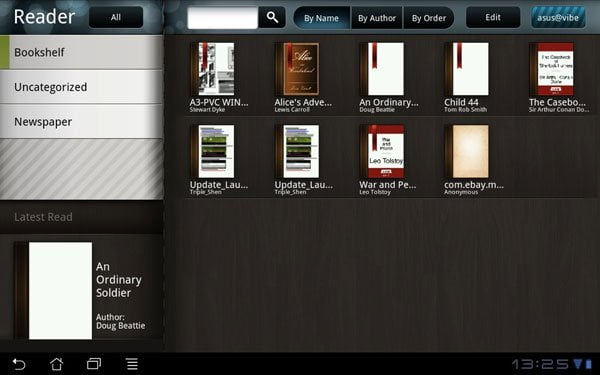Open the first Update_Lau... book cover

pos(212,152)
